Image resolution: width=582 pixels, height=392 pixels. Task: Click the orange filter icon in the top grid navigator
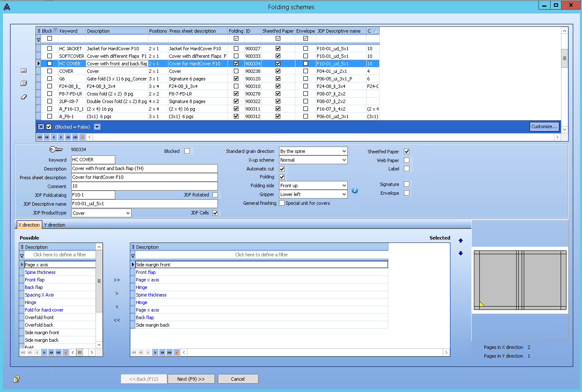tap(82, 137)
